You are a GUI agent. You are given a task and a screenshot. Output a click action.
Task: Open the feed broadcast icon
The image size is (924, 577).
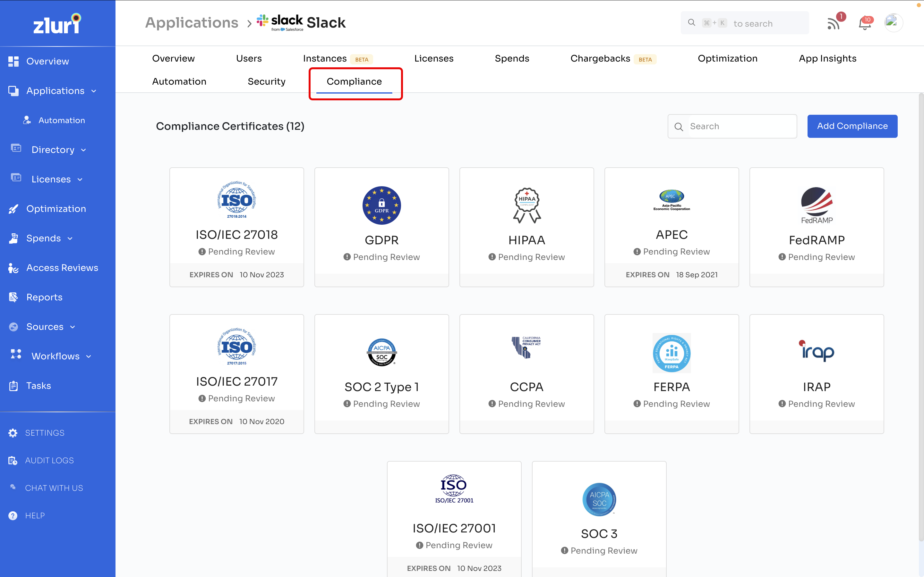[x=834, y=24]
